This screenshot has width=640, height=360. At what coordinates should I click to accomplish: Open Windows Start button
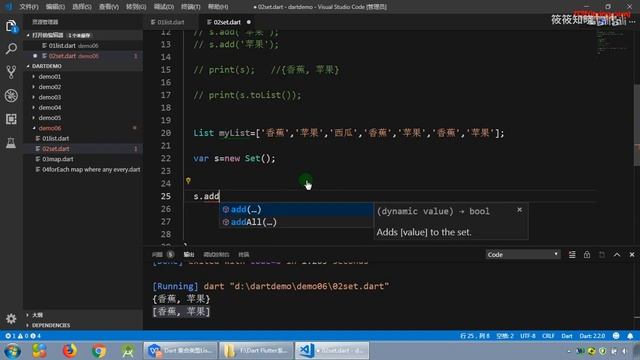(12, 351)
